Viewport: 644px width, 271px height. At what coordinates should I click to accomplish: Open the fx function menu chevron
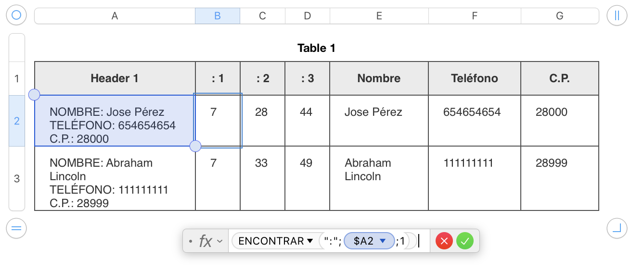(220, 241)
